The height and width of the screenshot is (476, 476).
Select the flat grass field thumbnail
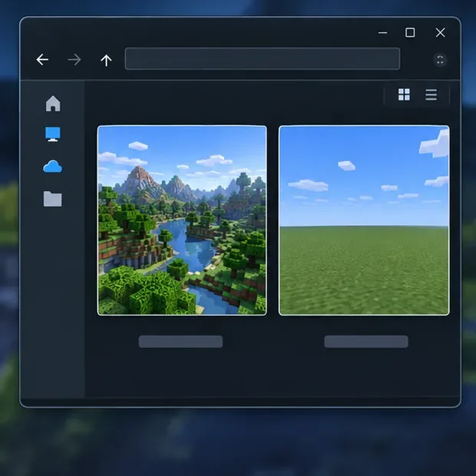pos(364,220)
